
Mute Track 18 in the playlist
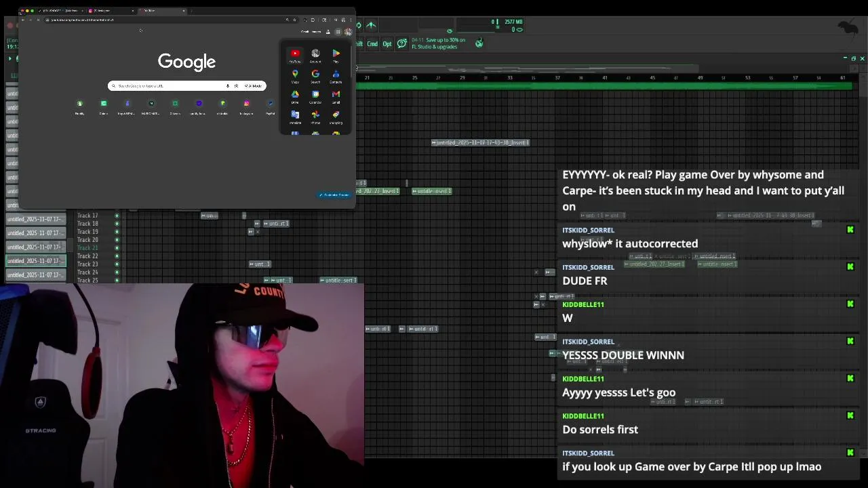117,224
